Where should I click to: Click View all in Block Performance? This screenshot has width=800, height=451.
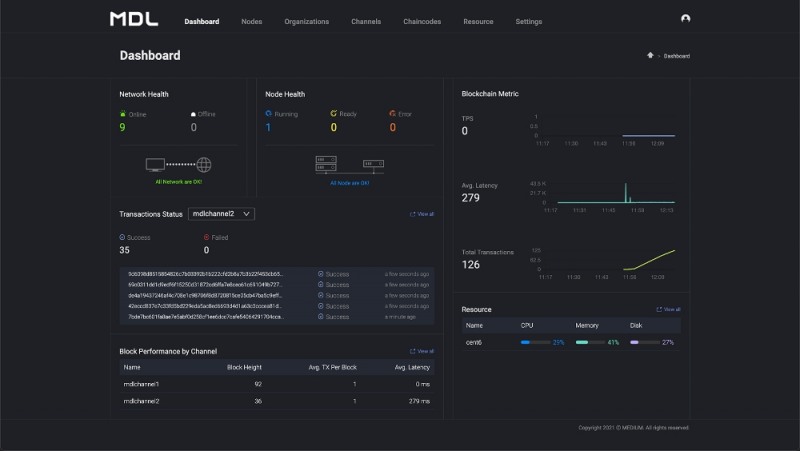click(422, 351)
